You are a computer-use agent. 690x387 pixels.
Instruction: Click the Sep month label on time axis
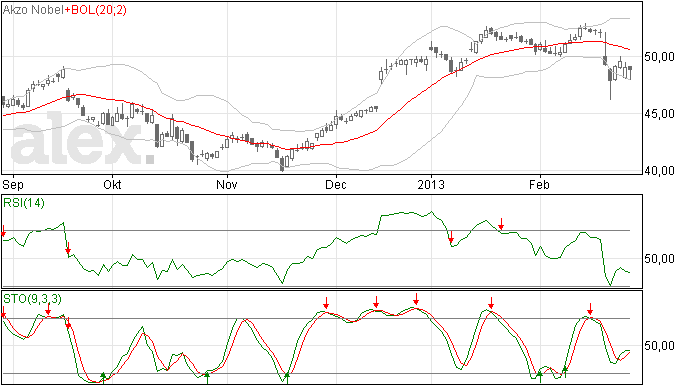13,184
